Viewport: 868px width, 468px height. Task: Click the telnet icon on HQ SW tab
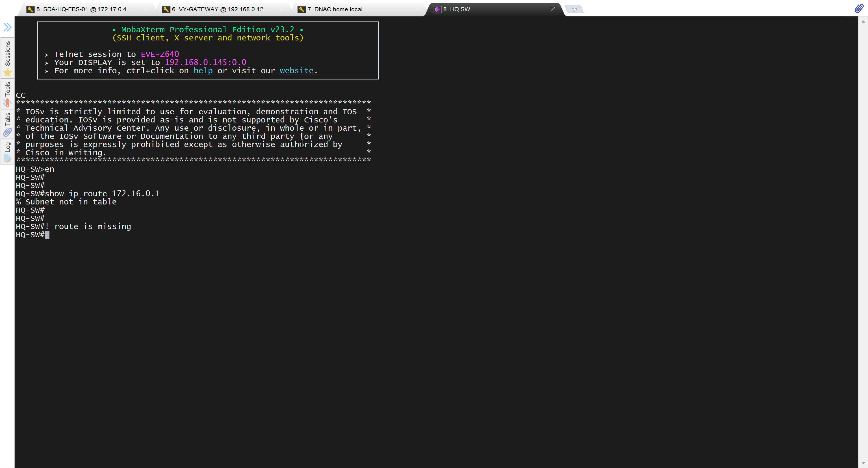coord(437,9)
